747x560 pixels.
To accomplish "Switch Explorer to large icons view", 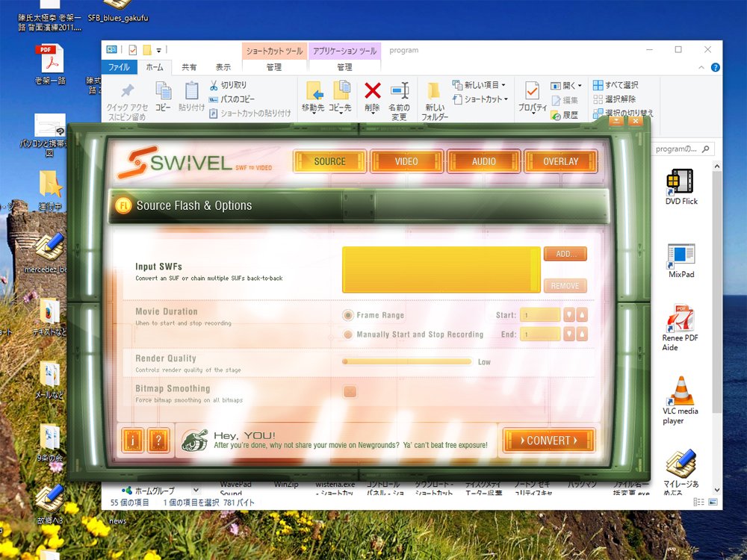I will tap(713, 502).
